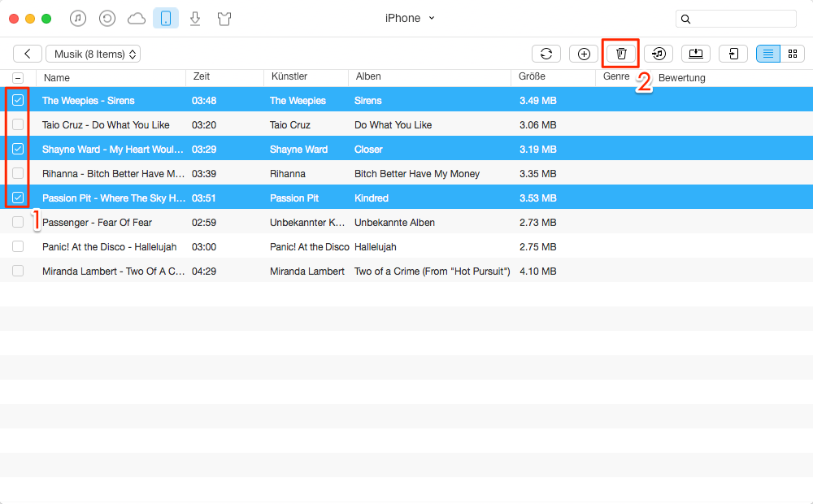813x504 pixels.
Task: Open the Musik (8 Items) dropdown
Action: (93, 54)
